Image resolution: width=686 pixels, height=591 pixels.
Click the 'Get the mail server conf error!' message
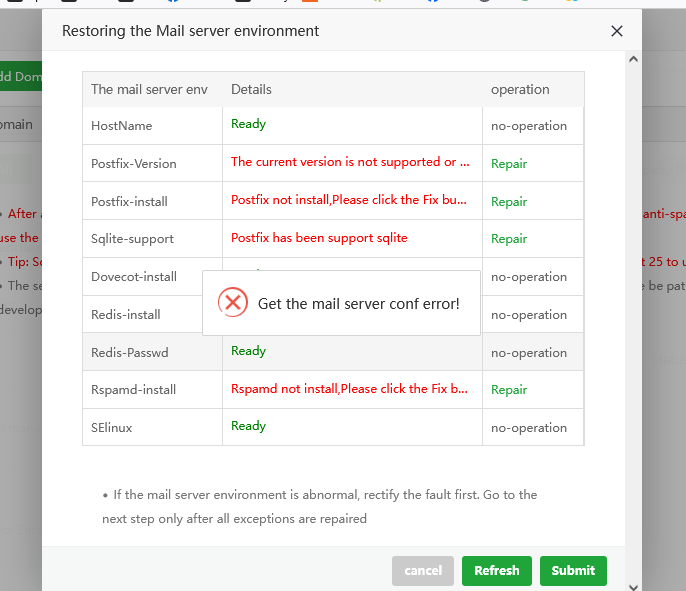point(359,303)
